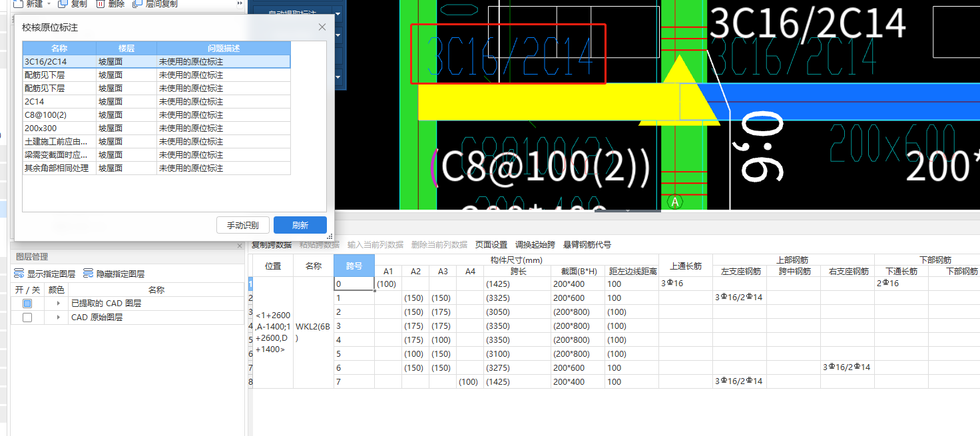Image resolution: width=980 pixels, height=436 pixels.
Task: Toggle the 已提取的 CAD 图层 checkbox
Action: (27, 304)
